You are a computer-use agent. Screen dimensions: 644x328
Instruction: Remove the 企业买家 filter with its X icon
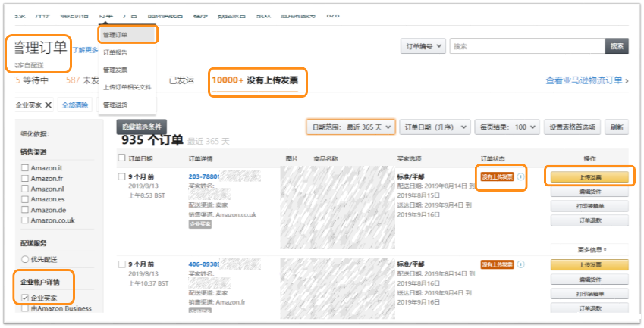tap(49, 105)
